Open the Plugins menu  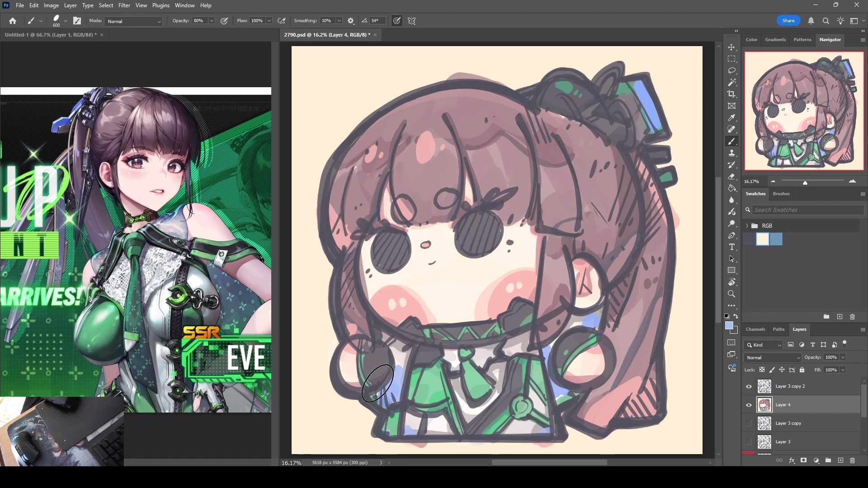tap(160, 5)
